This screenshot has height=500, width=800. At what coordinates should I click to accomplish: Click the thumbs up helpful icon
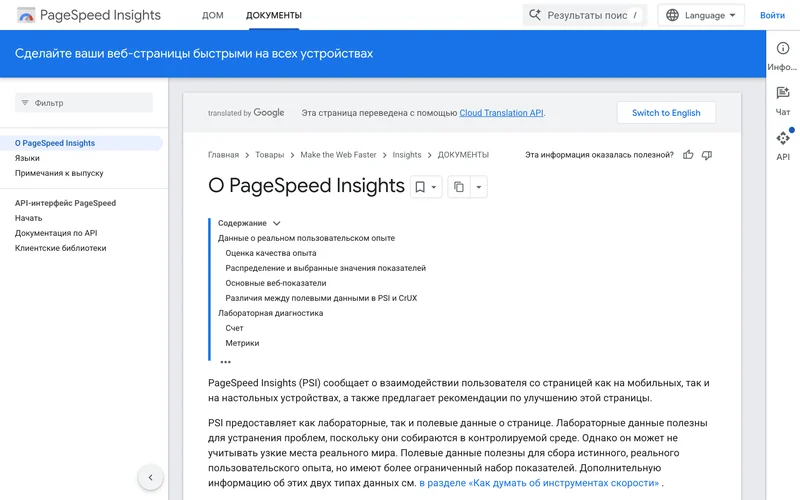(x=688, y=155)
